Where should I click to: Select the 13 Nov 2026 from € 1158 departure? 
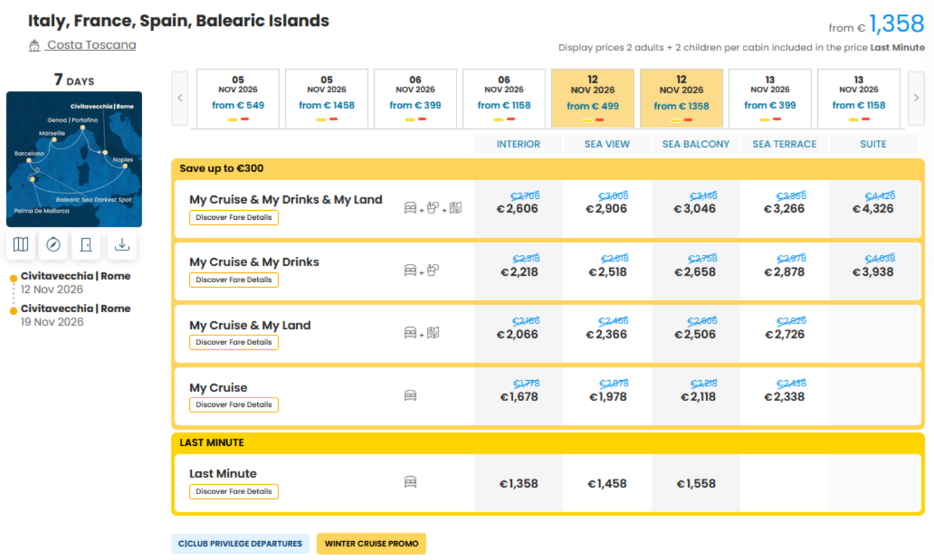(x=859, y=99)
